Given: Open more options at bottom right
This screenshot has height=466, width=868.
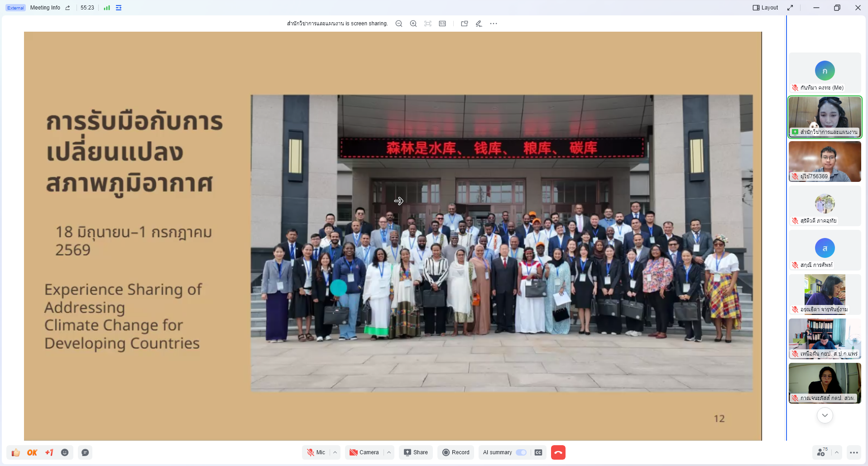Looking at the screenshot, I should (854, 452).
